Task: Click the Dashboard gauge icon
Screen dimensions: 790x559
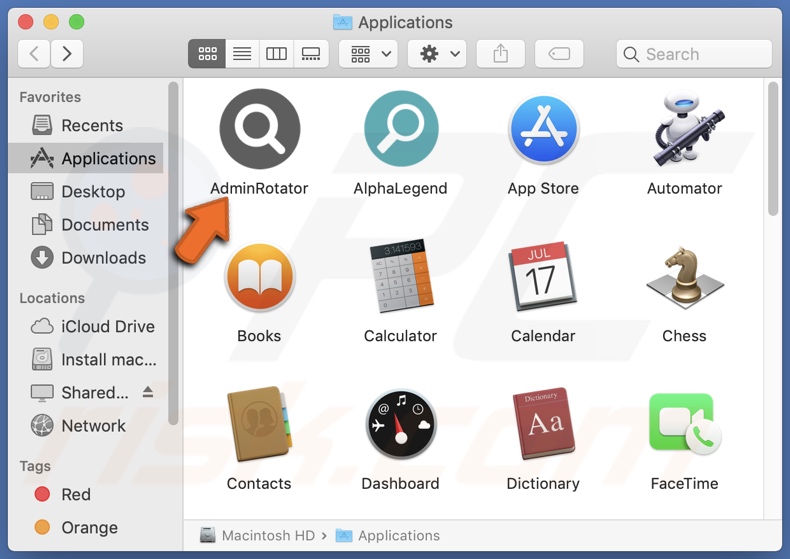Action: click(401, 424)
